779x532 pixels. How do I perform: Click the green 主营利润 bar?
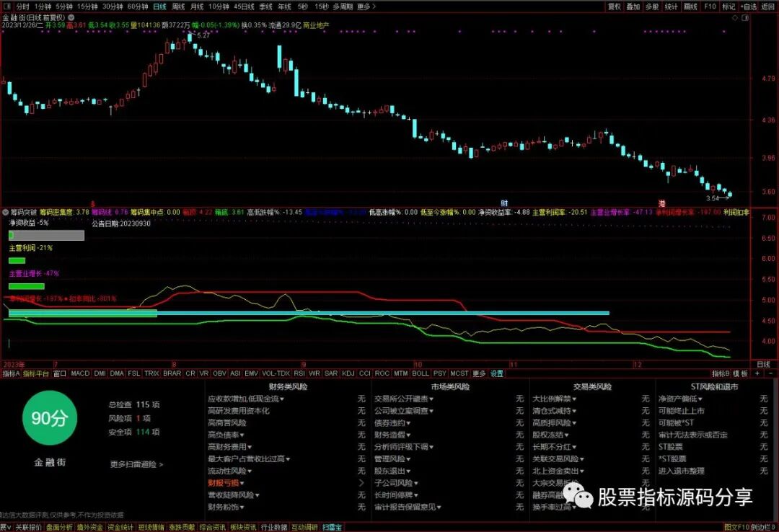pos(17,260)
